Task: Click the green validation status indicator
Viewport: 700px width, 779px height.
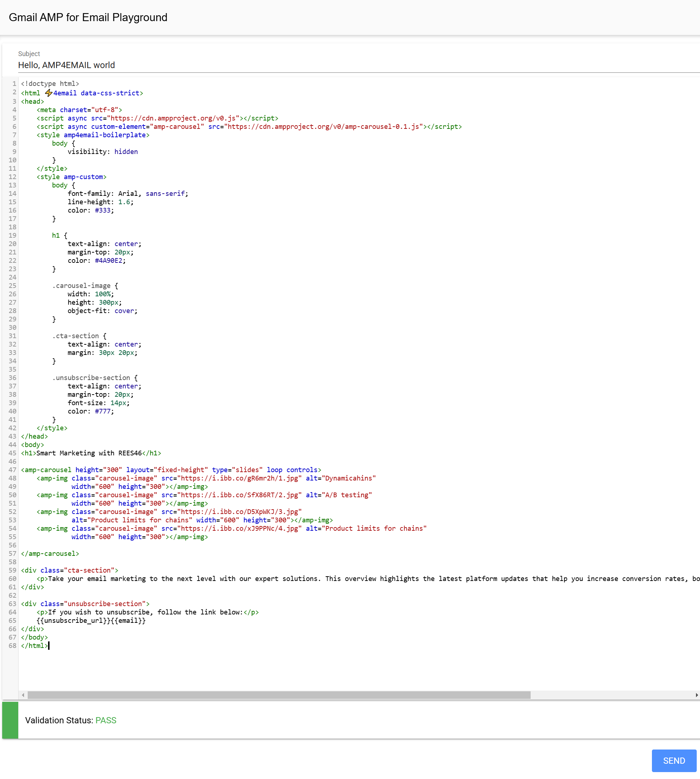Action: coord(10,720)
